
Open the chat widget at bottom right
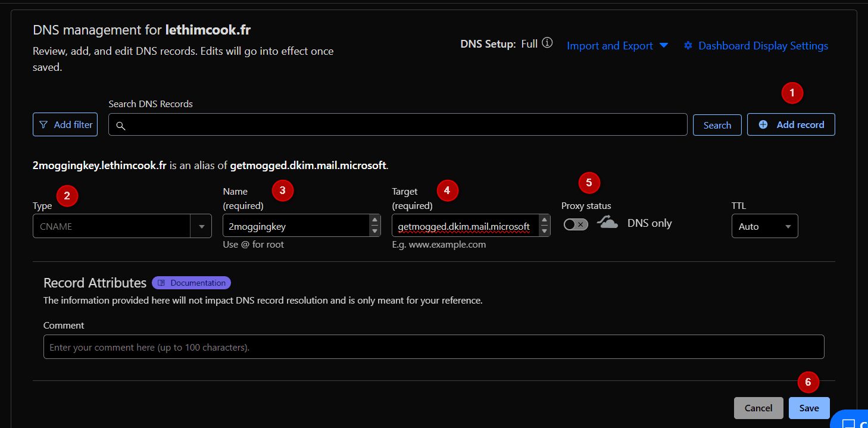851,422
